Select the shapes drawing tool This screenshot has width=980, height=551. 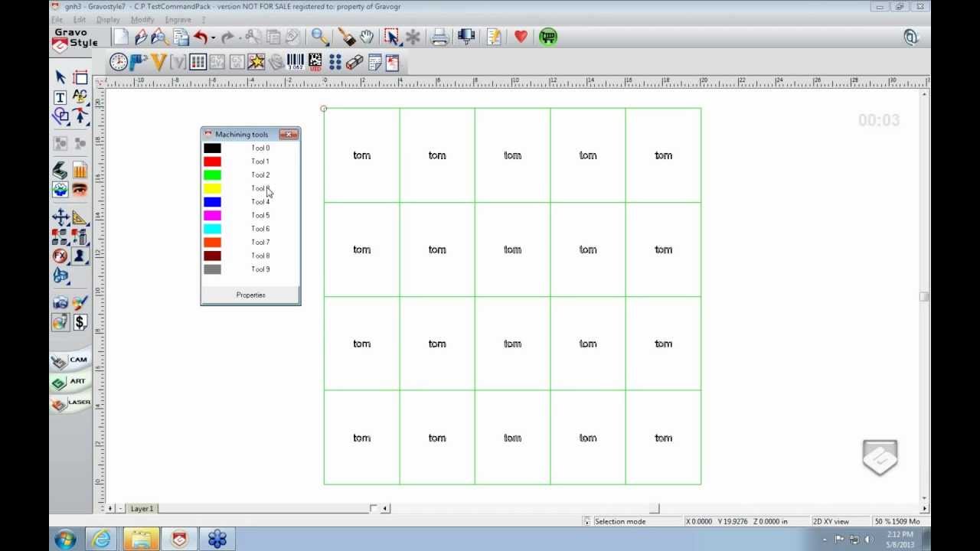[x=60, y=116]
